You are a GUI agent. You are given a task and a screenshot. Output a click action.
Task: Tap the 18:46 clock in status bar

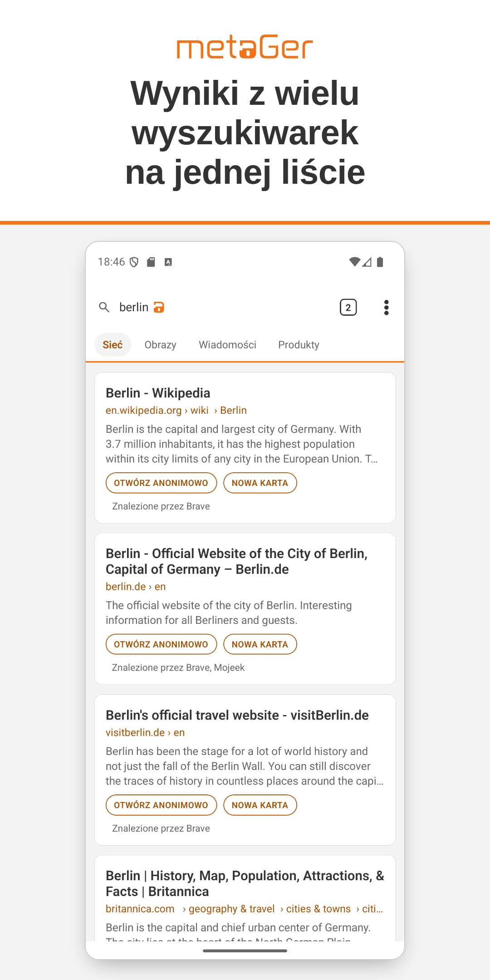pyautogui.click(x=111, y=262)
